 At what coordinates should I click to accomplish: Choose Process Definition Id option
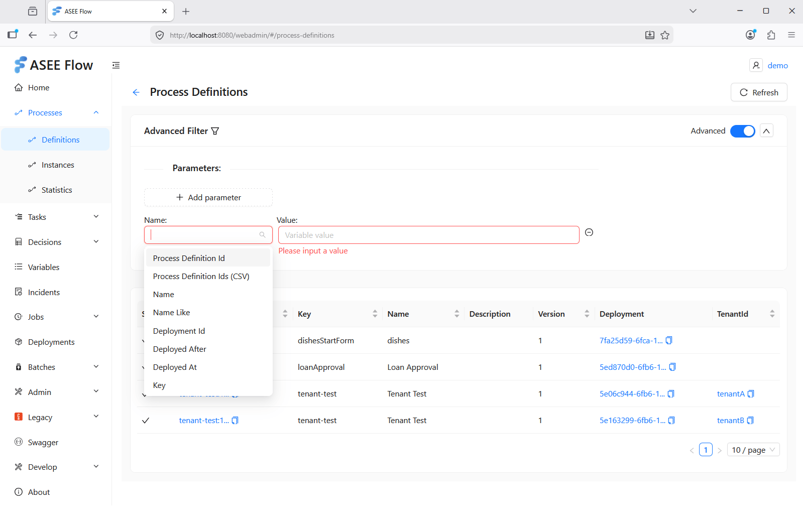(208, 258)
